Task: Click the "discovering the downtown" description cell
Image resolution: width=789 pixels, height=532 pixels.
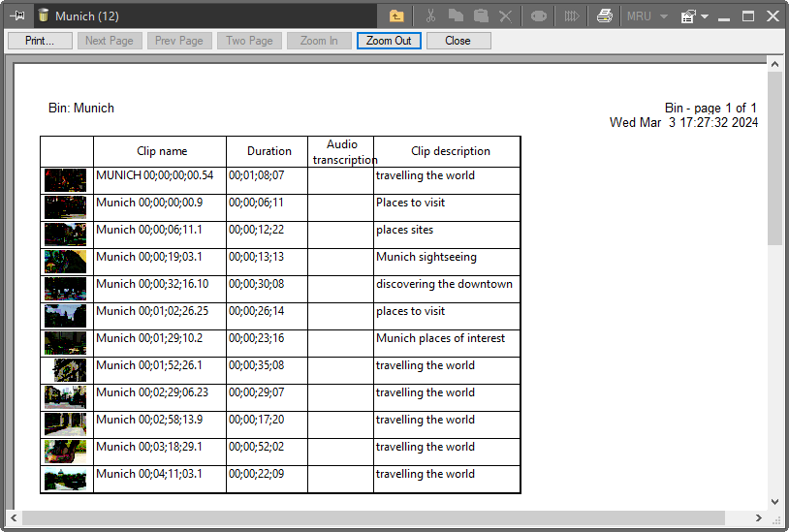Action: 445,284
